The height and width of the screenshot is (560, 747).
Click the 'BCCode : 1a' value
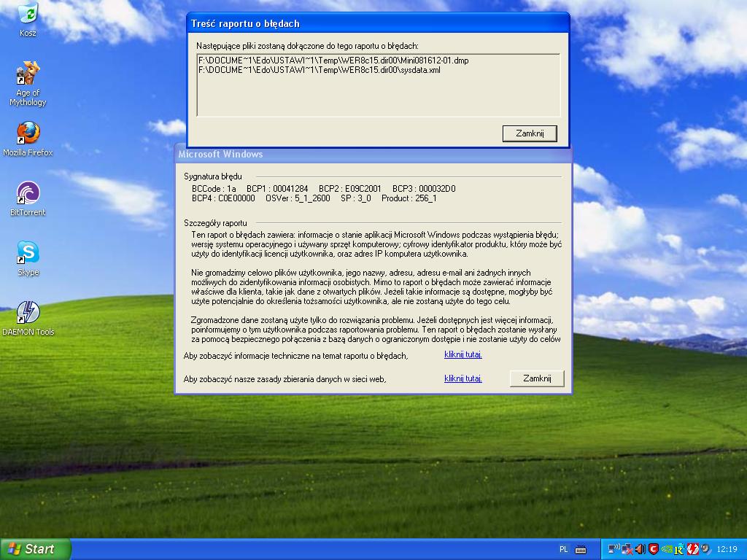214,189
